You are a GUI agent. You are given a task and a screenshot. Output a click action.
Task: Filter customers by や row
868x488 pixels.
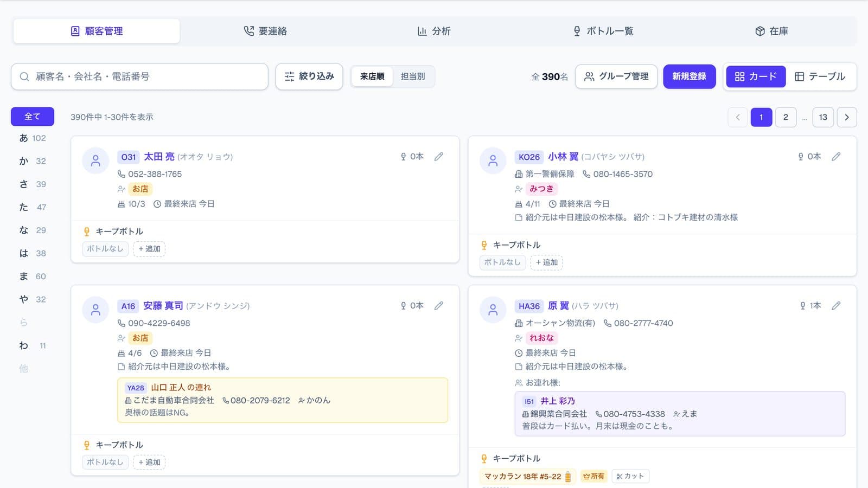click(33, 299)
